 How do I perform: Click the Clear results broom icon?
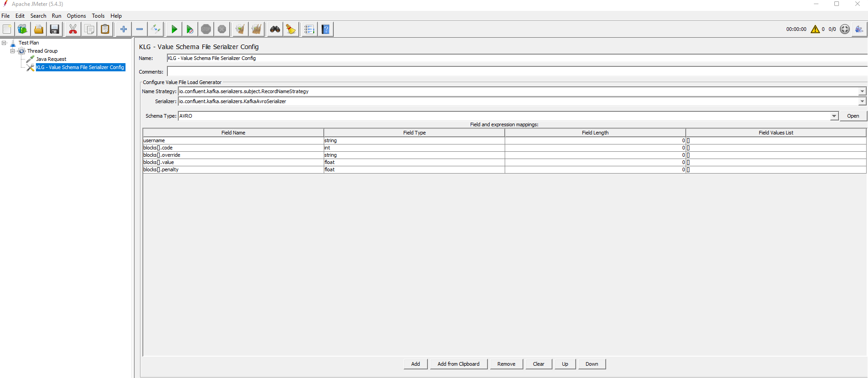point(240,29)
